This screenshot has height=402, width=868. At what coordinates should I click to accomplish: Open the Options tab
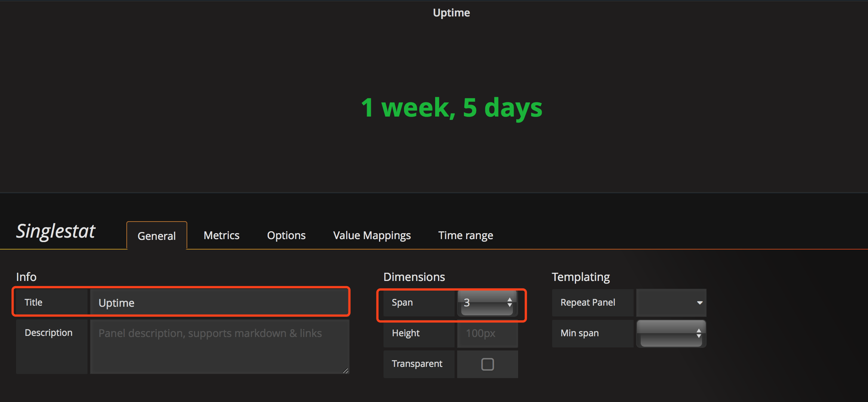point(286,235)
